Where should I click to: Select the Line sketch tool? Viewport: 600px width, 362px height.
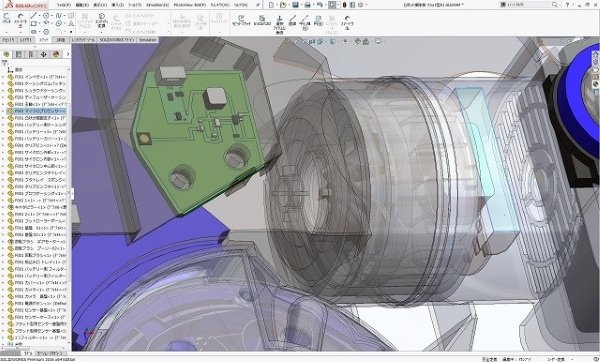pyautogui.click(x=34, y=16)
